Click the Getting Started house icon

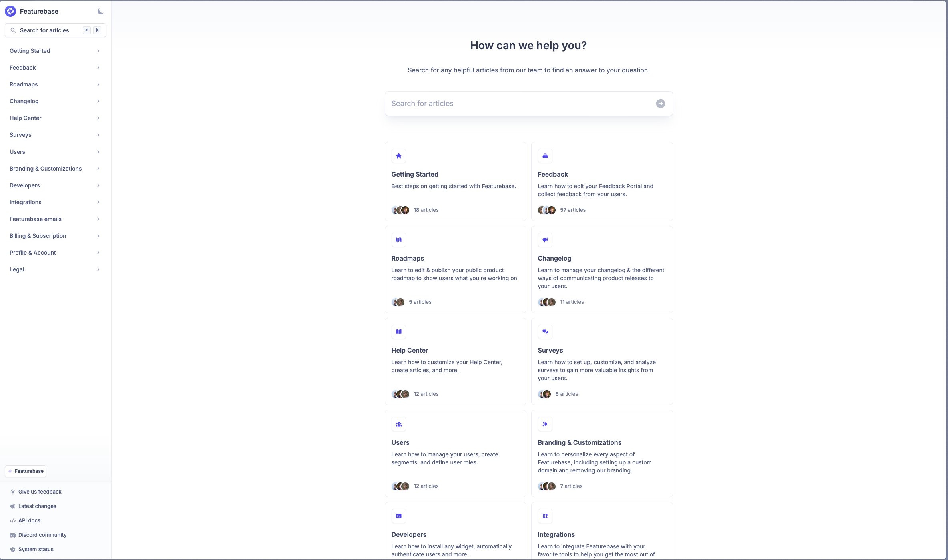click(x=398, y=156)
